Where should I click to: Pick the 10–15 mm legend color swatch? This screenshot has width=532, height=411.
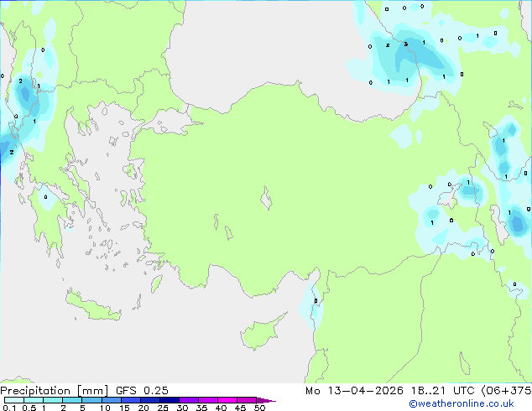tap(111, 400)
